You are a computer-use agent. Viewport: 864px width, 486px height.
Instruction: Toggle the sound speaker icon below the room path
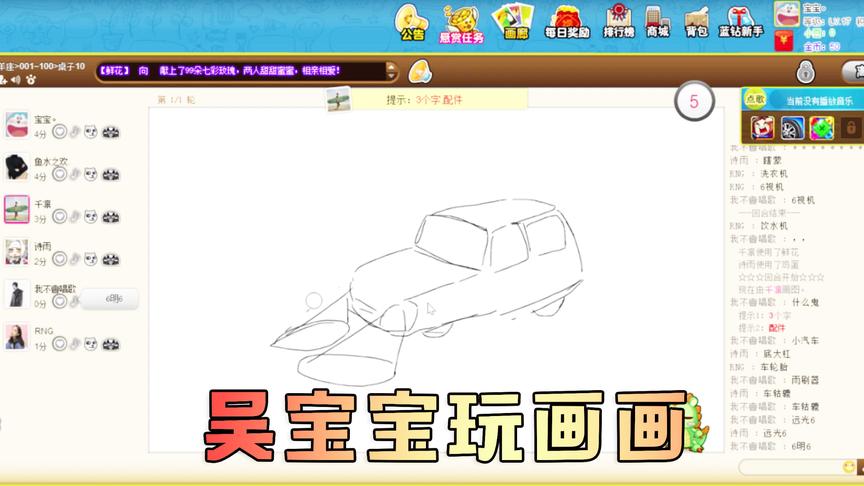(x=15, y=80)
